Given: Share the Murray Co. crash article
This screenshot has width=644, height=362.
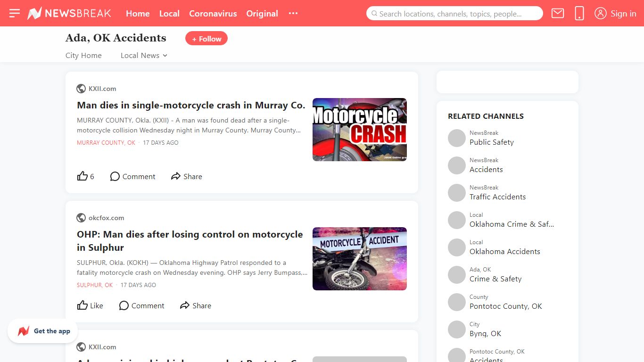Looking at the screenshot, I should pyautogui.click(x=187, y=176).
